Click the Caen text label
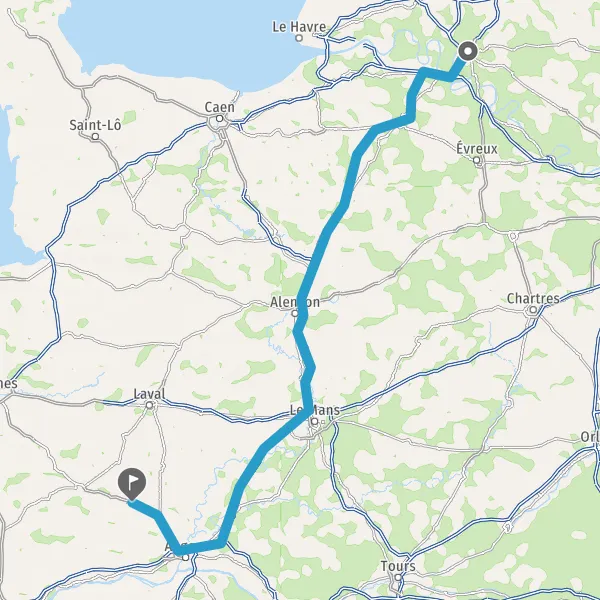600x600 pixels. [x=219, y=107]
